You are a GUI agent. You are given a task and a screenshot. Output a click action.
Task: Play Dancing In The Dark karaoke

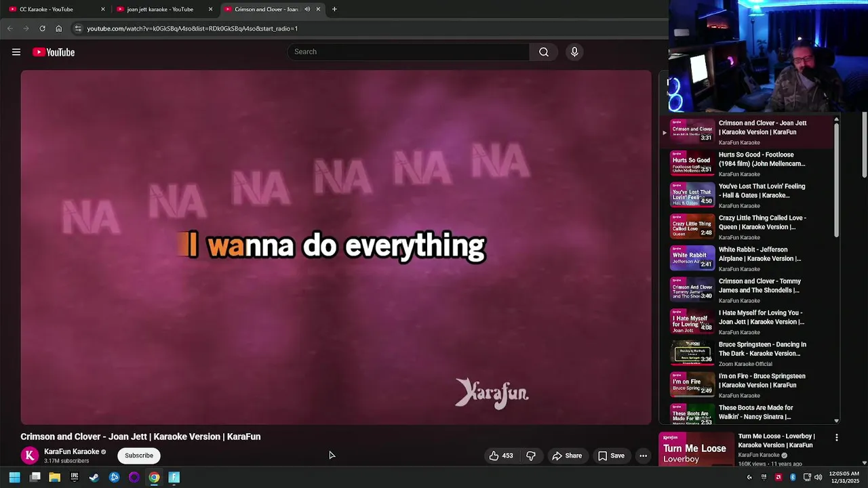[749, 353]
